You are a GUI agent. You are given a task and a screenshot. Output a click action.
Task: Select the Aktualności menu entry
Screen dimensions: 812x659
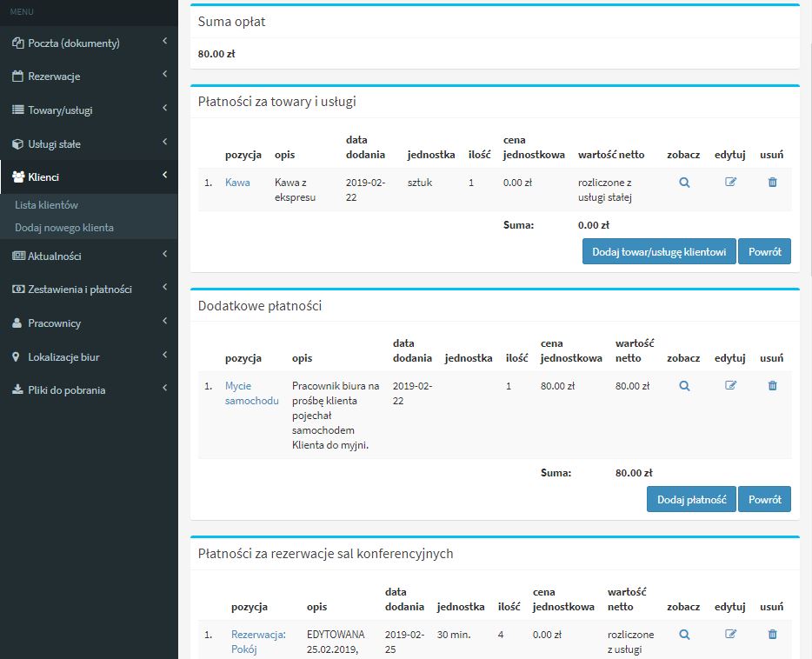89,256
